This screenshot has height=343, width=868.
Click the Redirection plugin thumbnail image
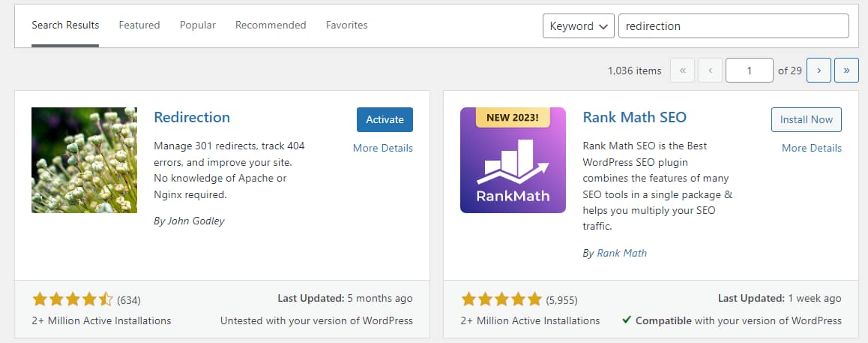coord(84,160)
